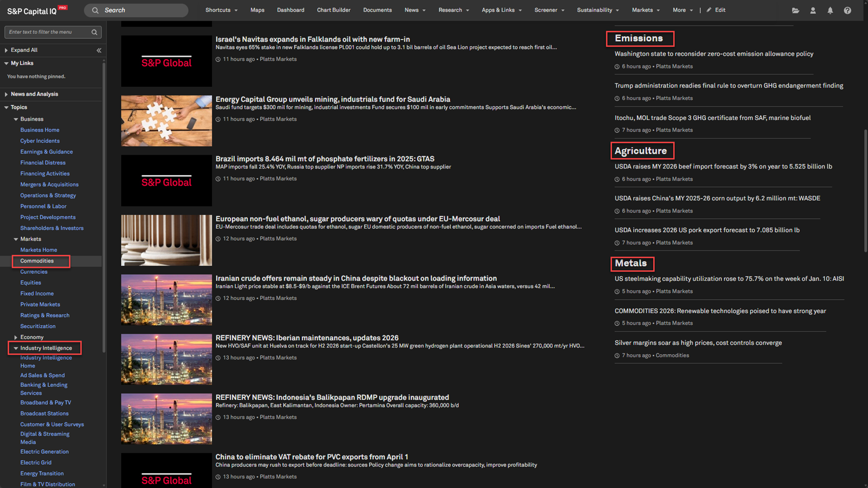
Task: Open Chart Builder from top menu
Action: [333, 10]
